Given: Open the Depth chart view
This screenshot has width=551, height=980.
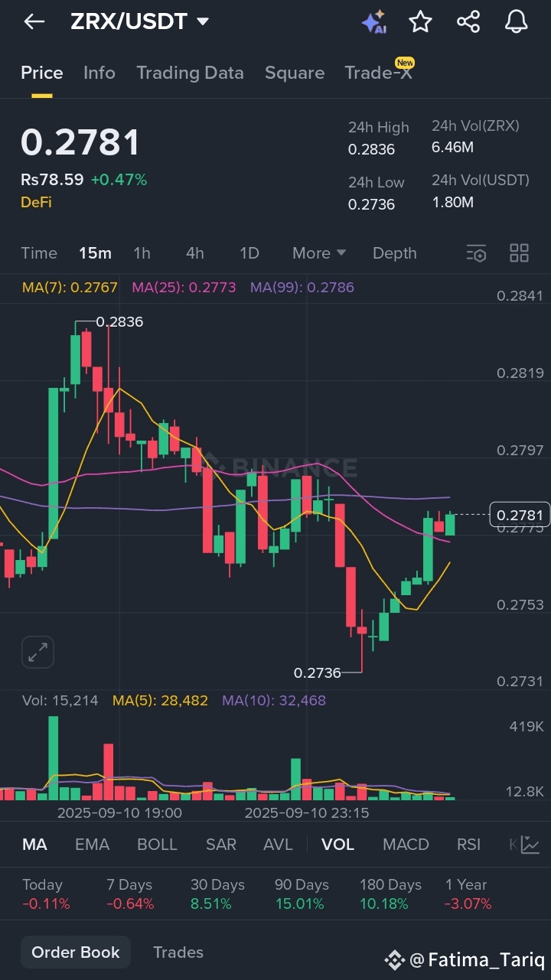Looking at the screenshot, I should coord(394,253).
